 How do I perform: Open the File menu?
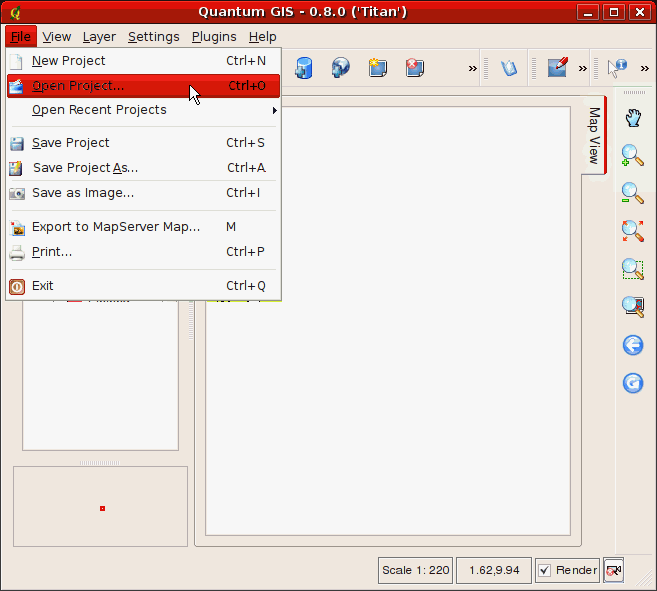tap(21, 37)
